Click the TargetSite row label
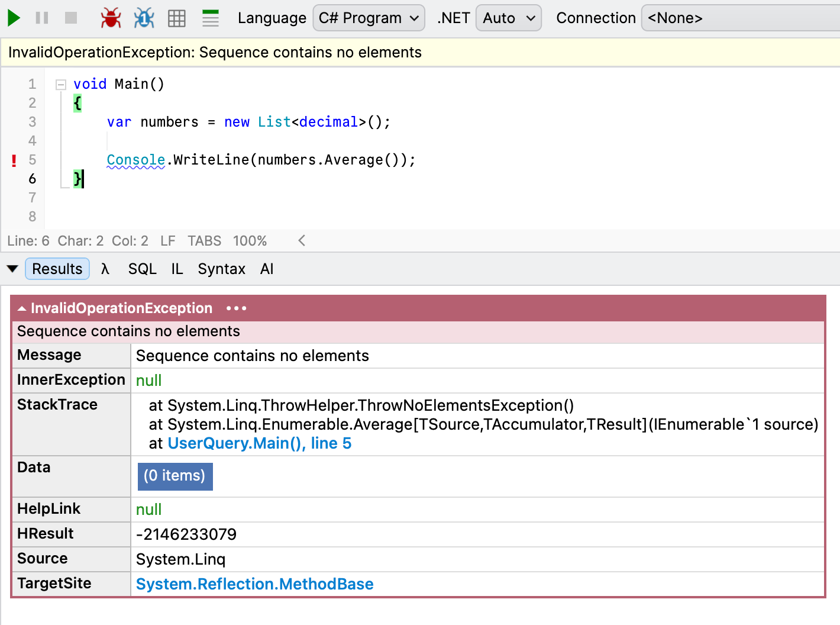Screen dimensions: 840x625 [54, 584]
